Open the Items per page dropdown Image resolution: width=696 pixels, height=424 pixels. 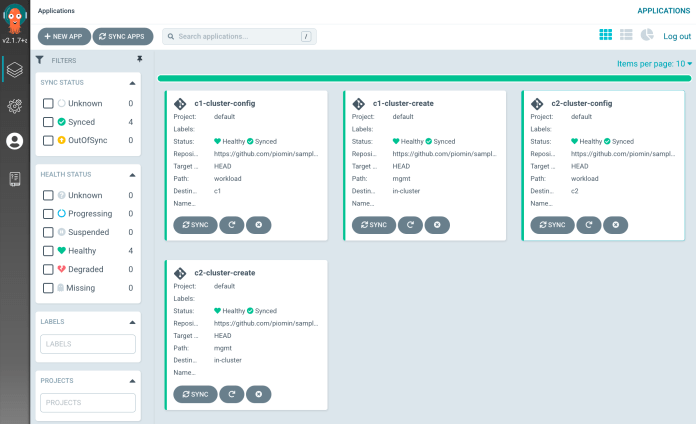click(x=654, y=64)
